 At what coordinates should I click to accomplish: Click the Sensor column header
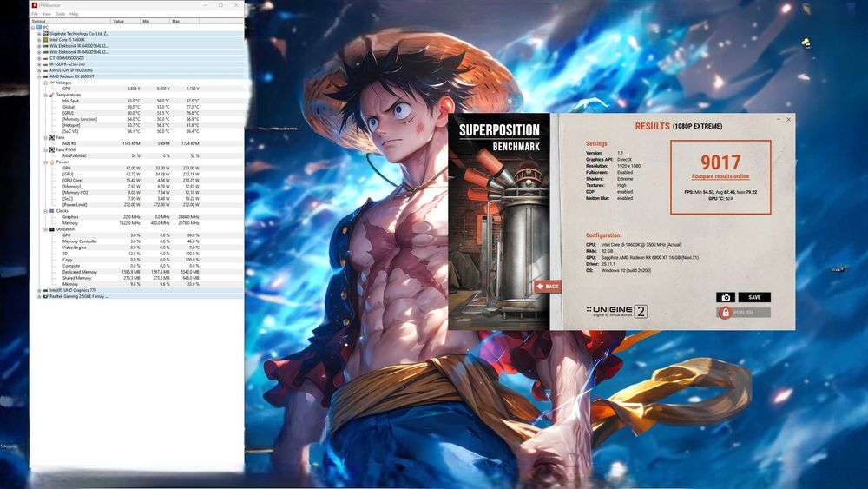click(70, 21)
